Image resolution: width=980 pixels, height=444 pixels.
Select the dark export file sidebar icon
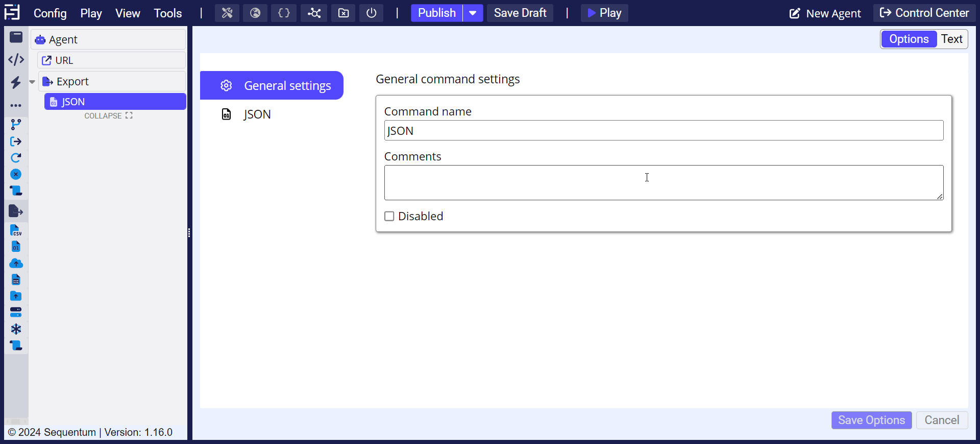click(16, 211)
